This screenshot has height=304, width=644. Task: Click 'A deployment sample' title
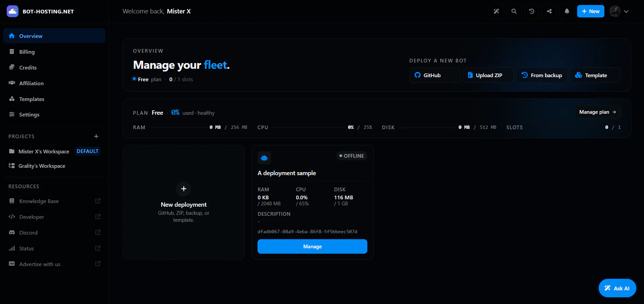(287, 173)
